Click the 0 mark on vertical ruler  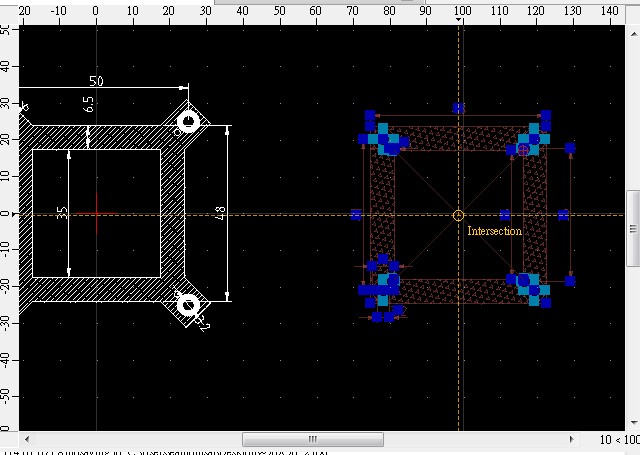point(8,214)
